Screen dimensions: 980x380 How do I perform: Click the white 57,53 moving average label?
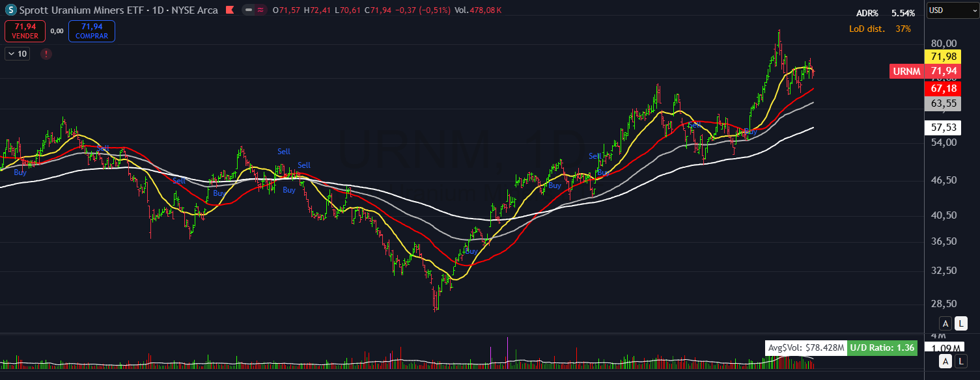click(944, 128)
